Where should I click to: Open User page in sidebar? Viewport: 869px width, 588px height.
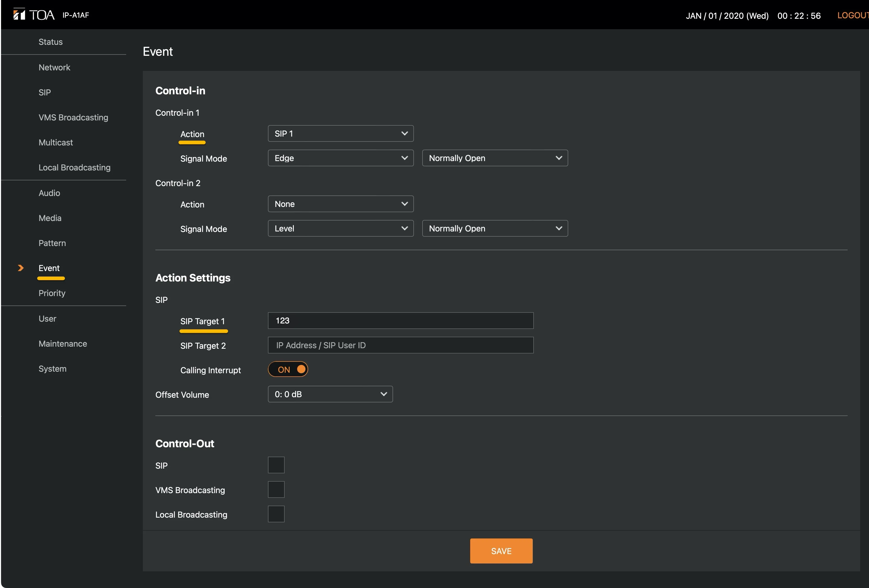click(x=47, y=318)
